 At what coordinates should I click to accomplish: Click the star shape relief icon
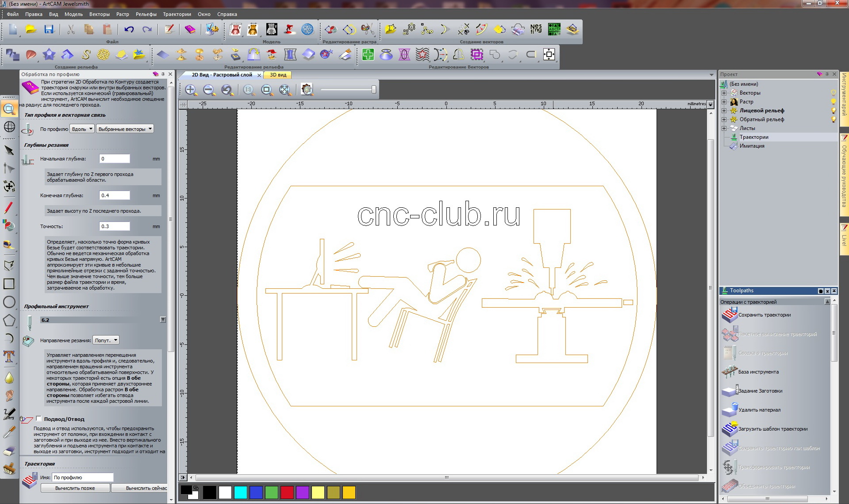pos(49,54)
